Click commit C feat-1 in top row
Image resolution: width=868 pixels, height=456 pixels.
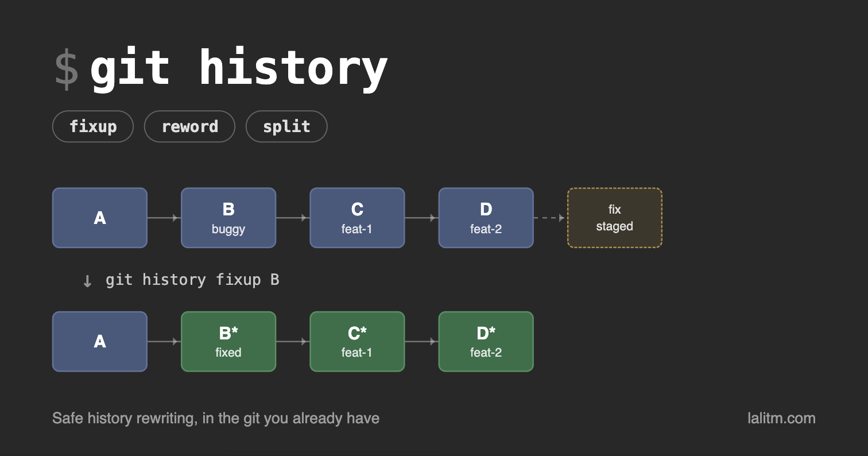pos(357,218)
